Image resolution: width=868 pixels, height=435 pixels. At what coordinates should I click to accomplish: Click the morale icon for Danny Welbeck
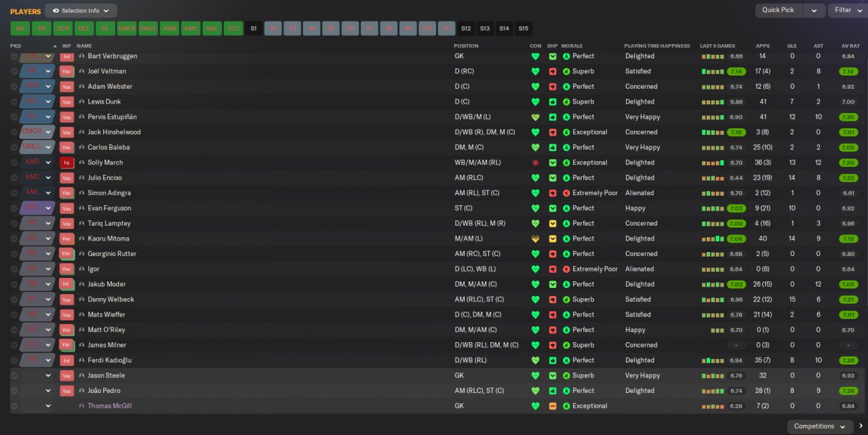(x=566, y=299)
